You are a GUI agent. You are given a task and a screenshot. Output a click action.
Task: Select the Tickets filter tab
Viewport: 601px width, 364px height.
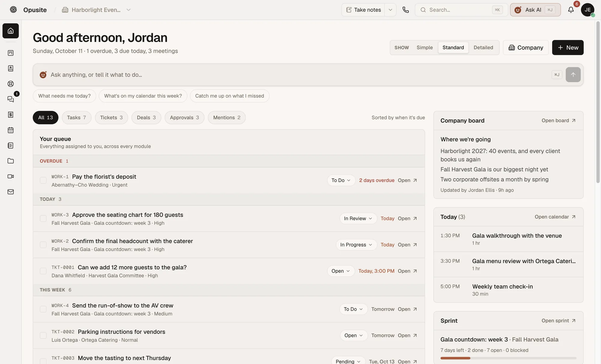tap(111, 117)
